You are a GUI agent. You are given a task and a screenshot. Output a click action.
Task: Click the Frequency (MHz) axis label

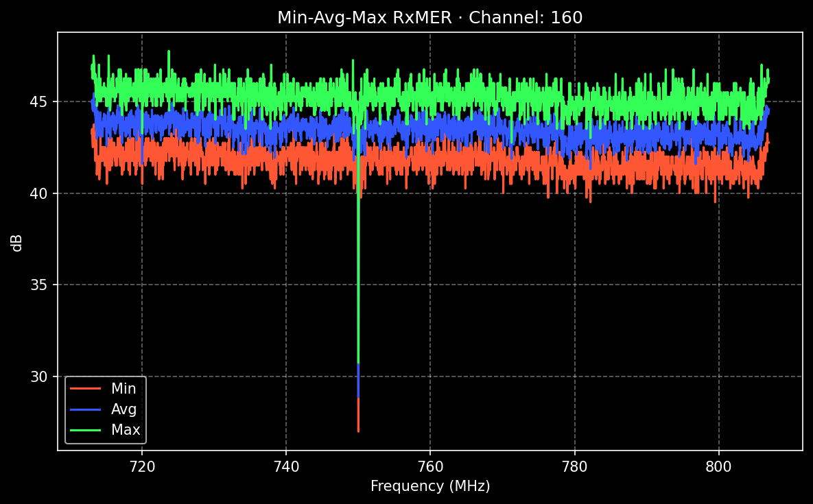tap(430, 485)
